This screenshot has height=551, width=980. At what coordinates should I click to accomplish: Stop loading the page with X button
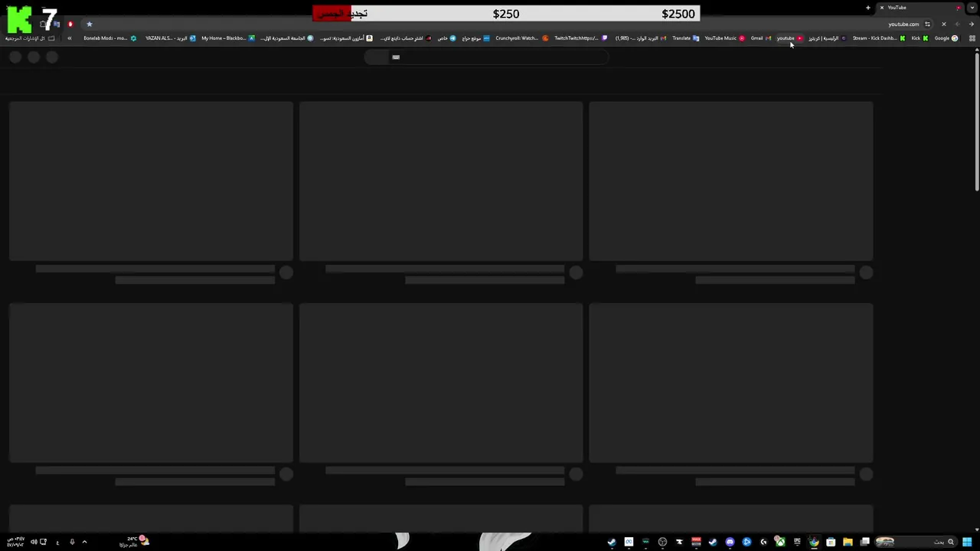coord(944,24)
